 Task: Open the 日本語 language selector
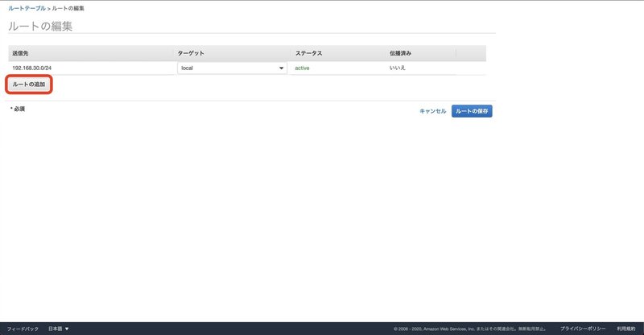pos(58,329)
